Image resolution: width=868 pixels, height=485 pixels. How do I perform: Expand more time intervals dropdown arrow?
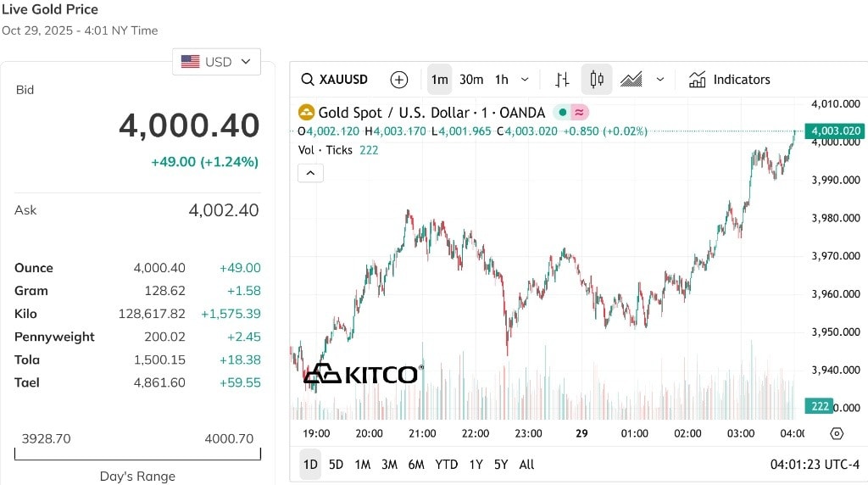pyautogui.click(x=525, y=80)
